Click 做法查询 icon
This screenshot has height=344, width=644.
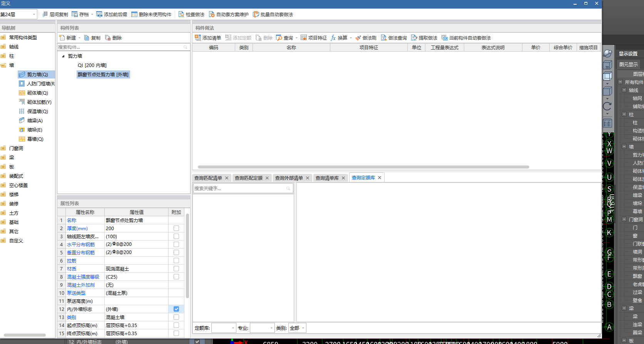coord(384,38)
